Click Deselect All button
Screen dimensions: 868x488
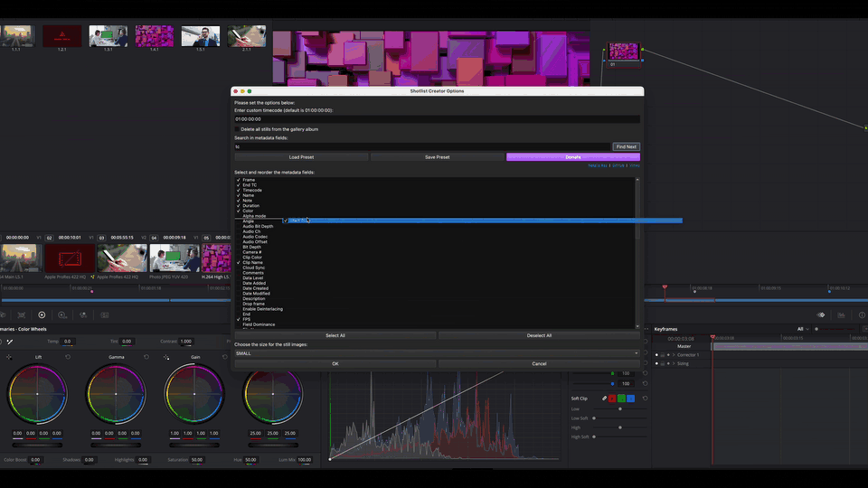(539, 335)
